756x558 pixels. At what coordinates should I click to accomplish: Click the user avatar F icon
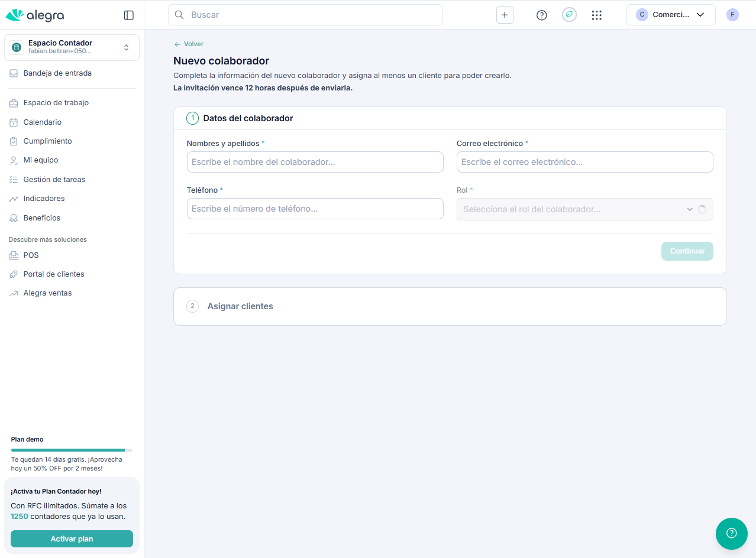(x=732, y=15)
